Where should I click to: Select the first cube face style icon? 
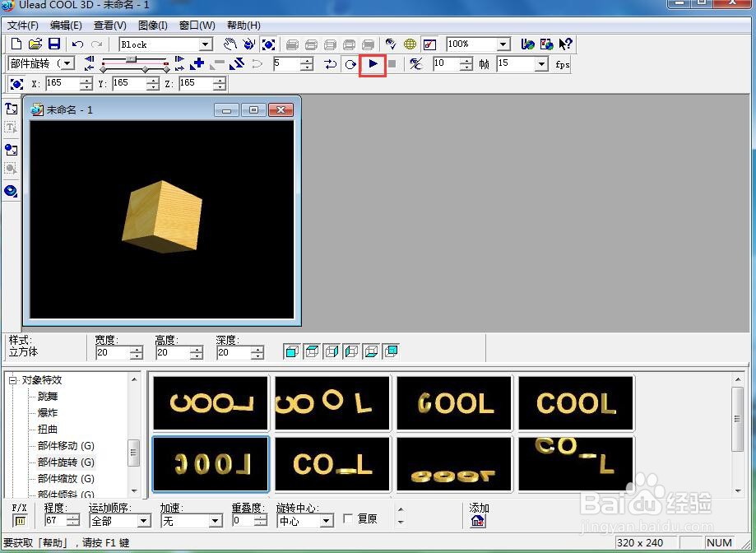point(291,351)
